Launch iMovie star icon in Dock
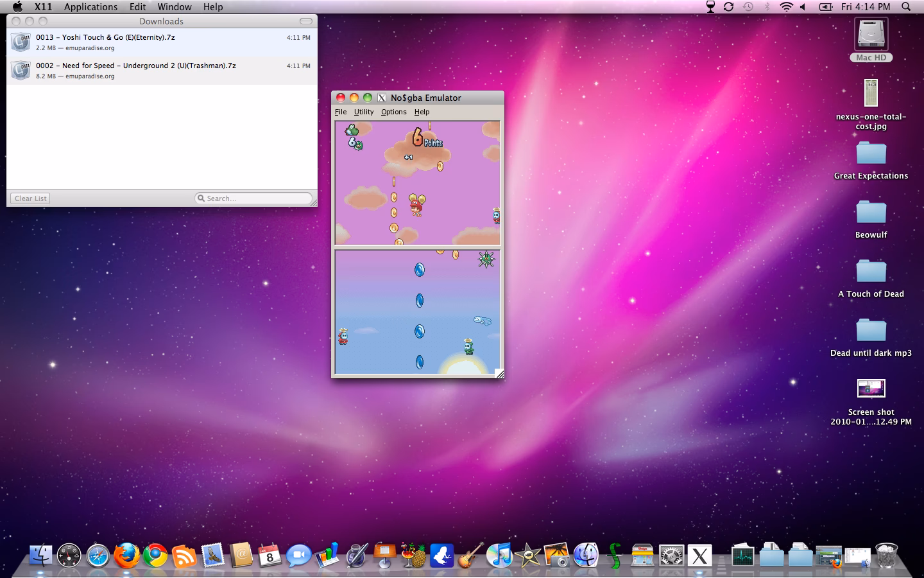This screenshot has width=924, height=578. tap(528, 556)
